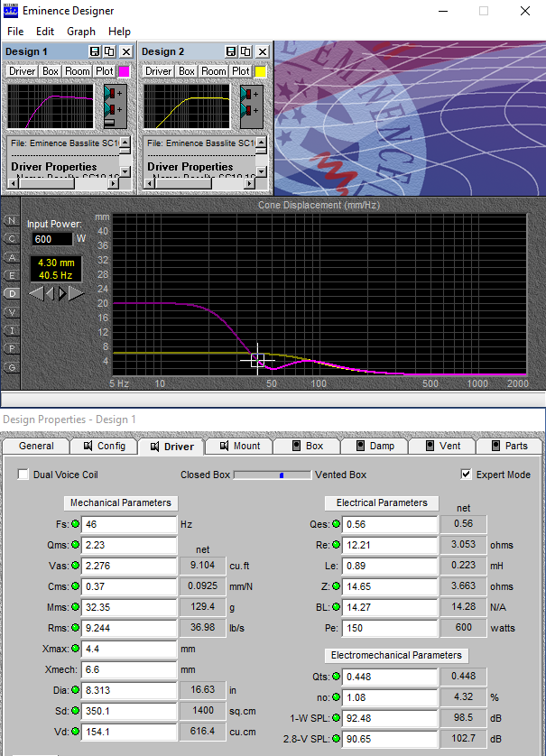Step graph cursor right with small arrow
The image size is (546, 756).
click(62, 293)
